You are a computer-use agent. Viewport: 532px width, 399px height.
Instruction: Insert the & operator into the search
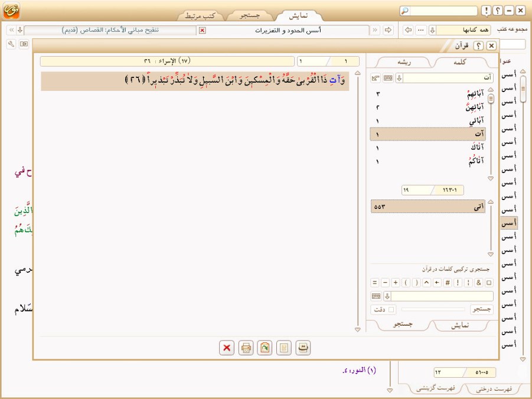[478, 283]
